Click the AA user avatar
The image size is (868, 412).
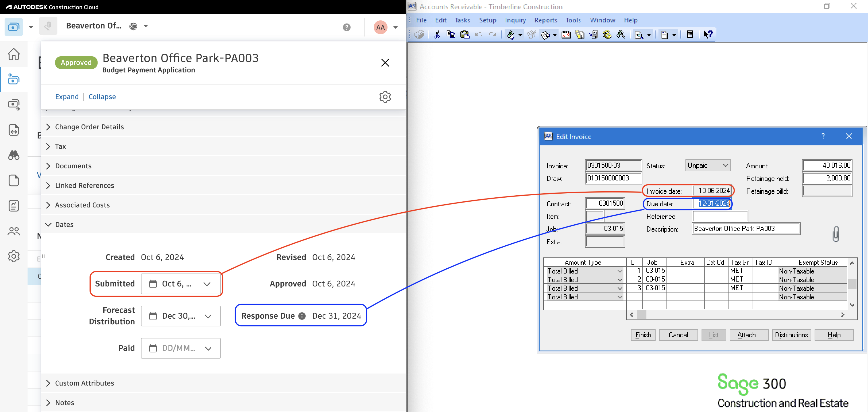[x=380, y=27]
